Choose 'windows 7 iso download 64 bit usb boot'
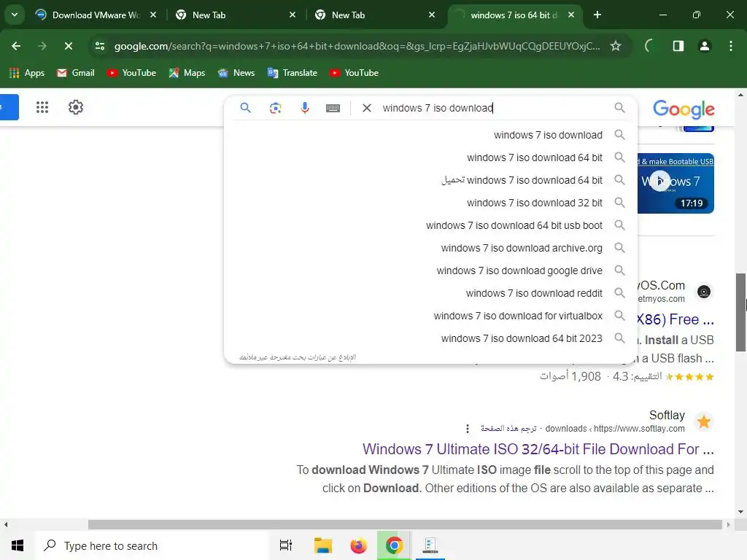 click(430, 225)
